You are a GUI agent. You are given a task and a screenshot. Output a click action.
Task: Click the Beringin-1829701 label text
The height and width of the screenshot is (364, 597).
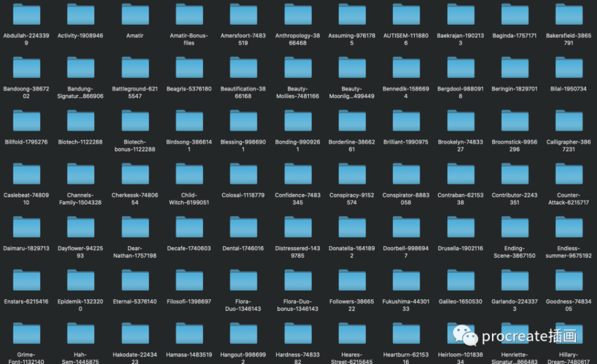tap(514, 89)
